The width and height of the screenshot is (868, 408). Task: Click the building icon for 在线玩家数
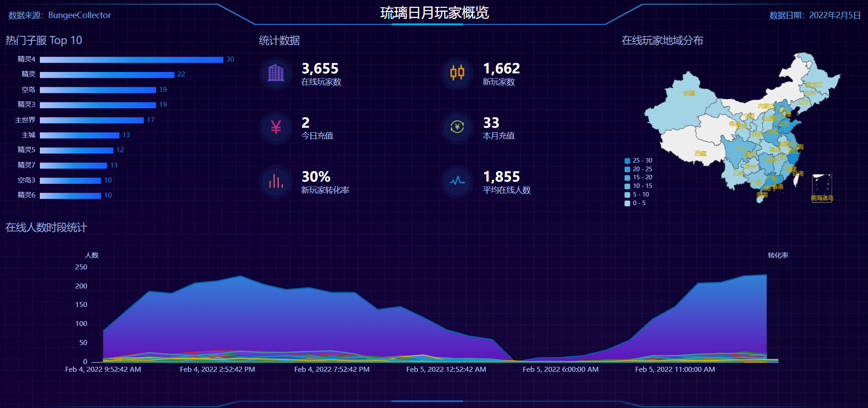pos(276,73)
